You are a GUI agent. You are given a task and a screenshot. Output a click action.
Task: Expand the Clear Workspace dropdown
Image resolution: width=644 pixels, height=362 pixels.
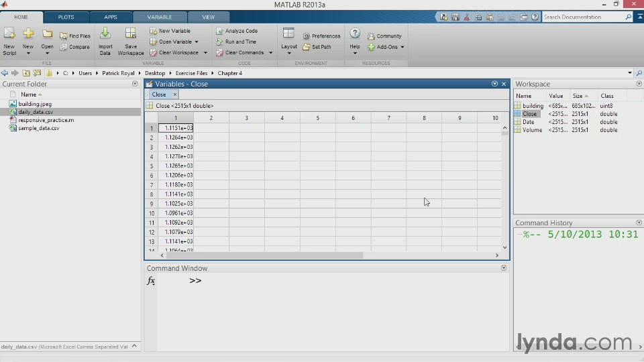coord(205,53)
